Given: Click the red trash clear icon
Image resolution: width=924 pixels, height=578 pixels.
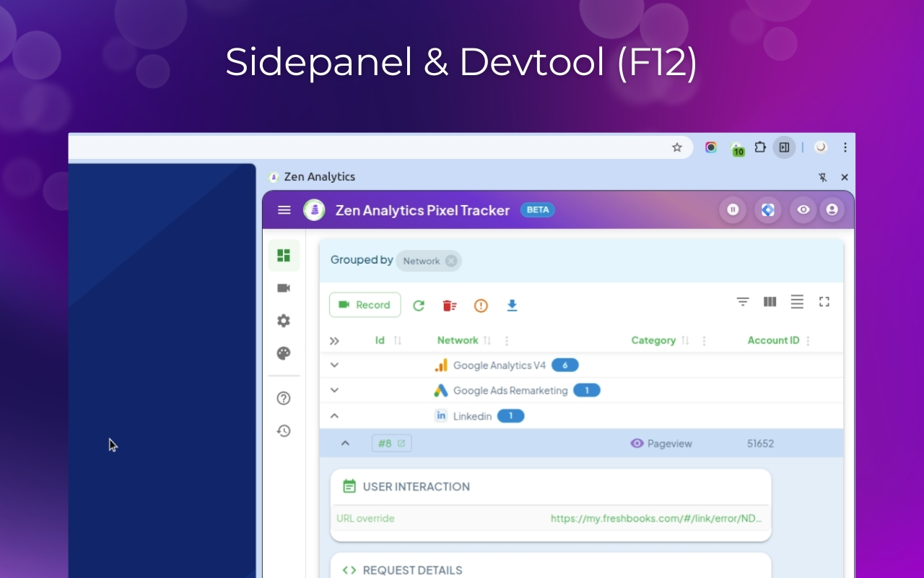Looking at the screenshot, I should tap(449, 305).
